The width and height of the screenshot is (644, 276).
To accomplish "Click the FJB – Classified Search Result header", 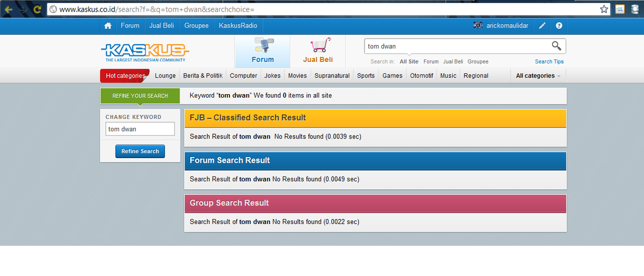I will (x=375, y=118).
